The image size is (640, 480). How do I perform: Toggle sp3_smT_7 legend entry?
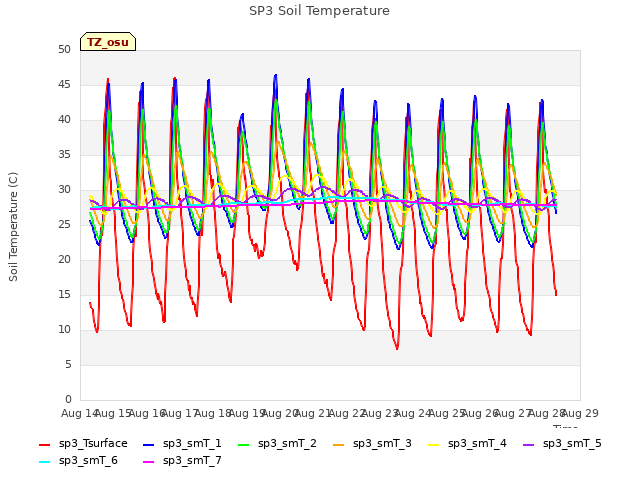pos(182,461)
